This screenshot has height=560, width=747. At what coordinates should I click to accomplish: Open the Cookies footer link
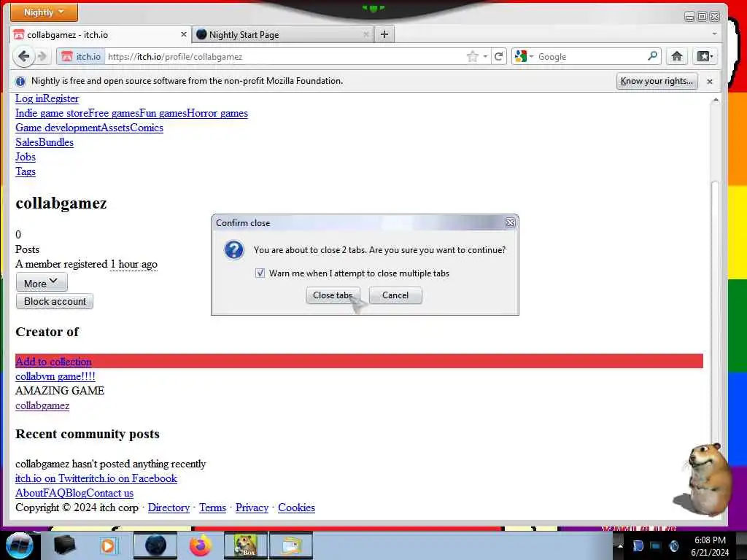point(296,507)
